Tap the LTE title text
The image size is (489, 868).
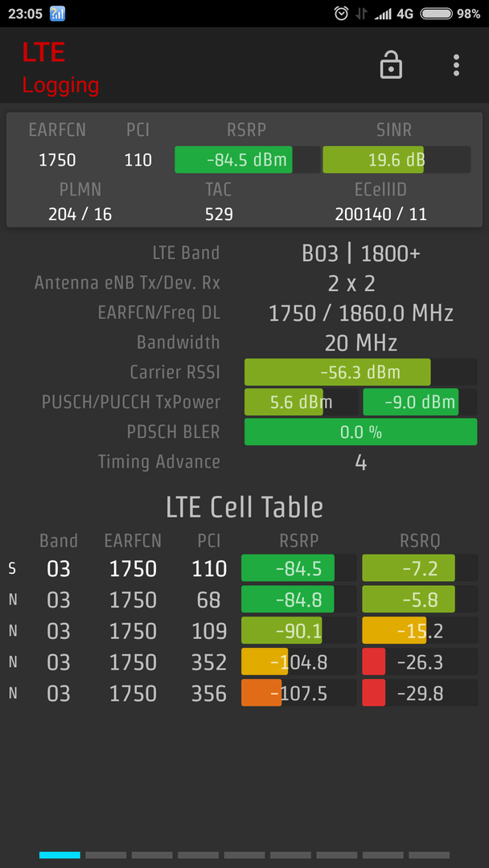43,53
